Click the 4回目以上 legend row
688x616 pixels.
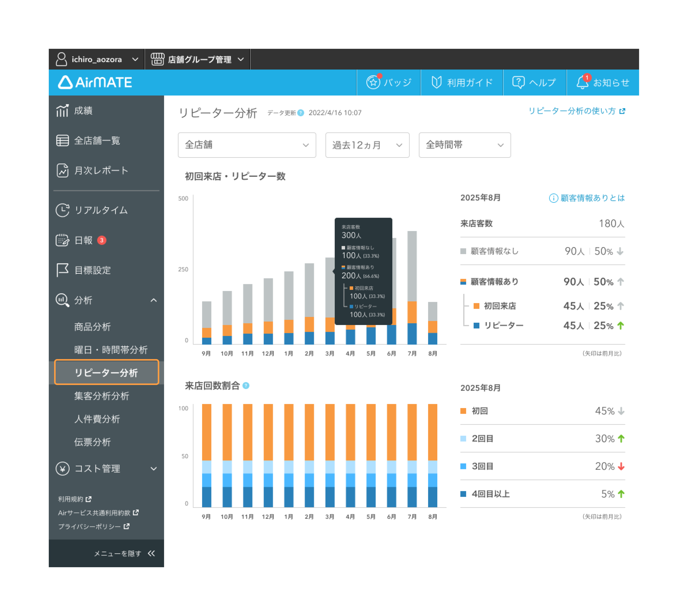click(x=542, y=494)
